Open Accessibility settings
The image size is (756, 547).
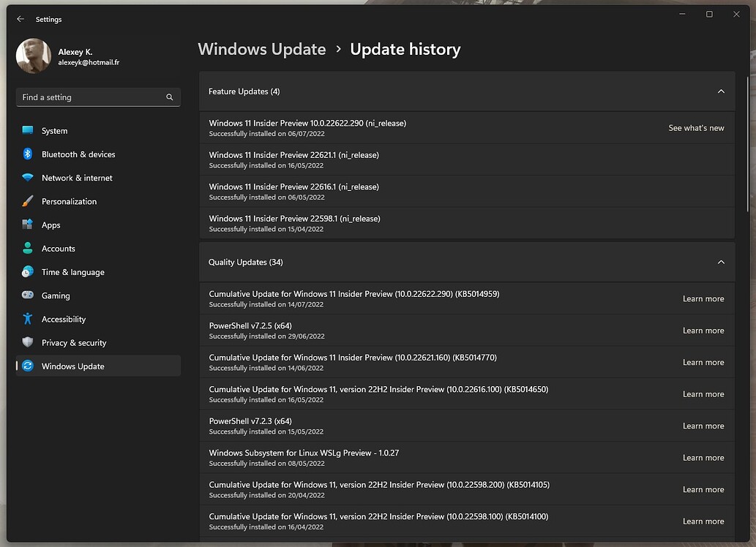(64, 319)
